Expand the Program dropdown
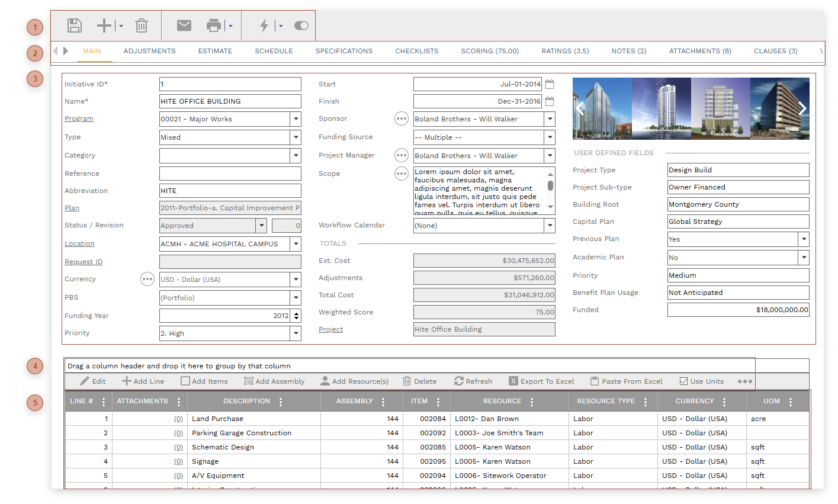This screenshot has height=504, width=838. coord(296,119)
